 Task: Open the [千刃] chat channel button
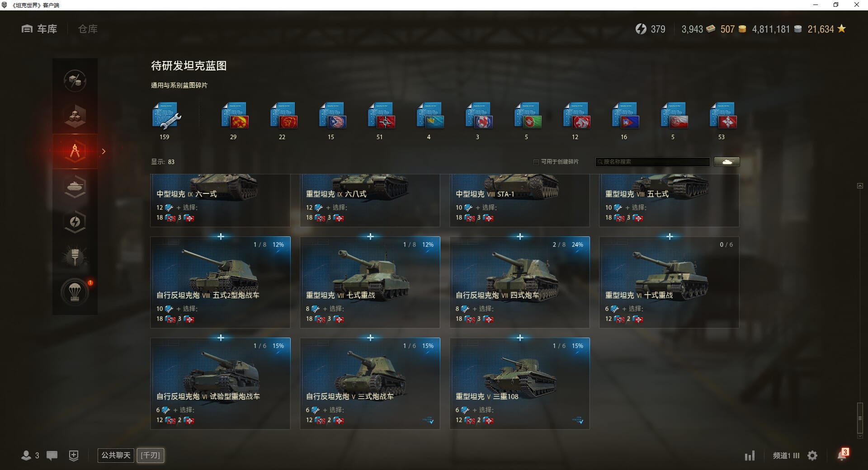[151, 455]
